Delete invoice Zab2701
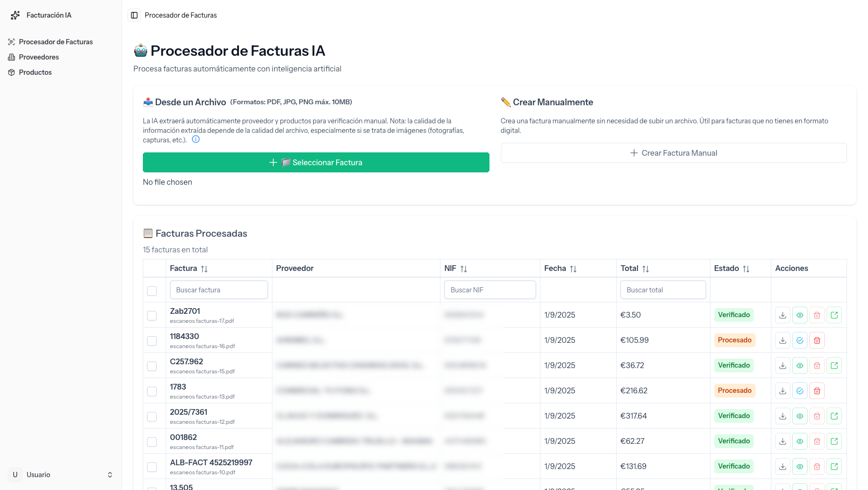This screenshot has height=490, width=868. pos(817,315)
